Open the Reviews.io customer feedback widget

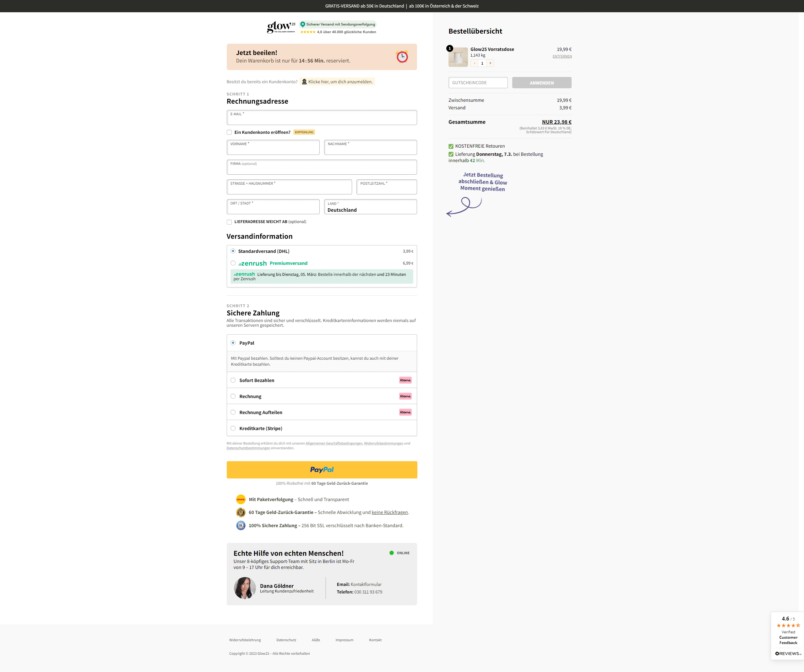click(788, 636)
